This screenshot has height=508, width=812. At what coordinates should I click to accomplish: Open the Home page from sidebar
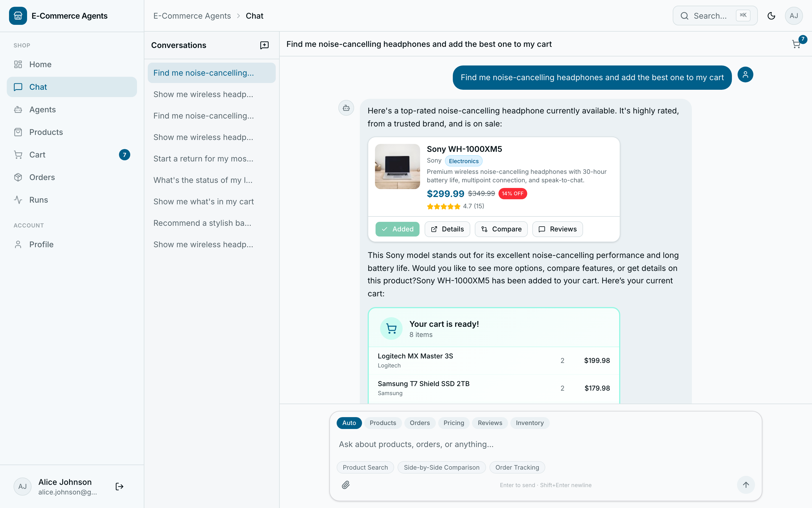72,64
